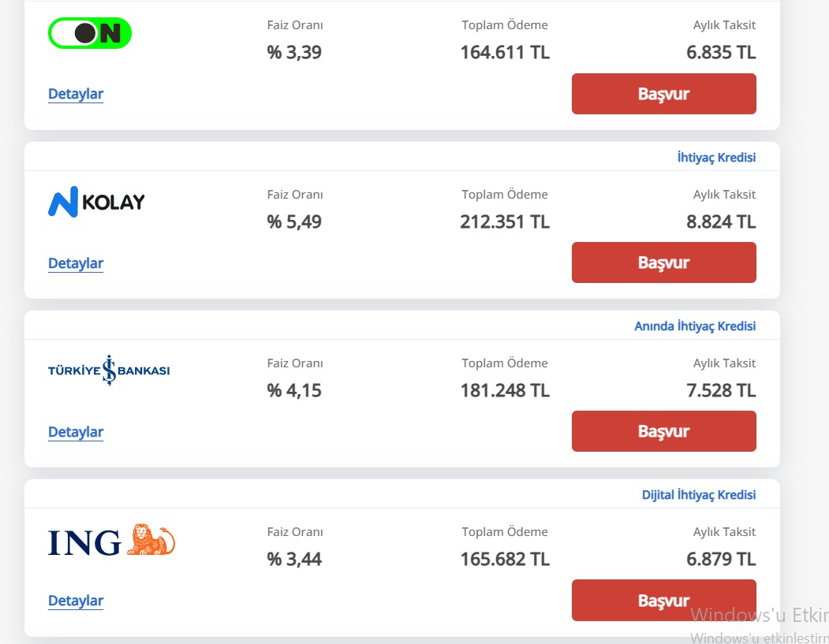Apply via Başvur for ING
829x644 pixels.
[663, 600]
